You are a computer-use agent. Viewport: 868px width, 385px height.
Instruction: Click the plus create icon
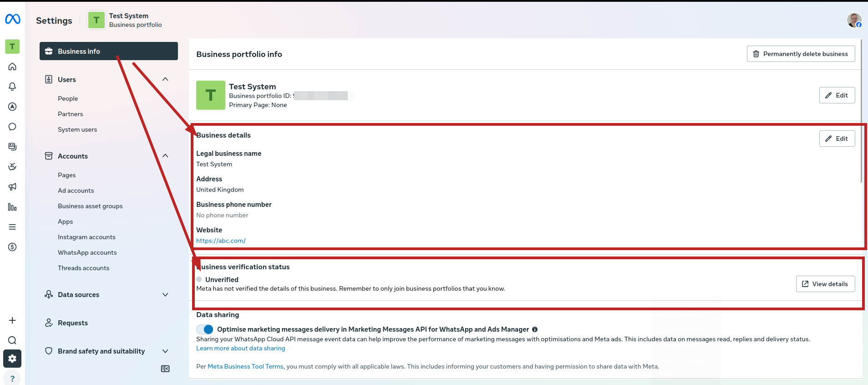[12, 320]
